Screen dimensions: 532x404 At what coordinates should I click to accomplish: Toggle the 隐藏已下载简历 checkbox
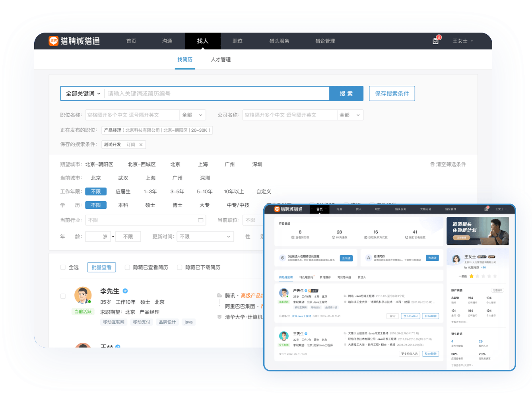pos(180,268)
